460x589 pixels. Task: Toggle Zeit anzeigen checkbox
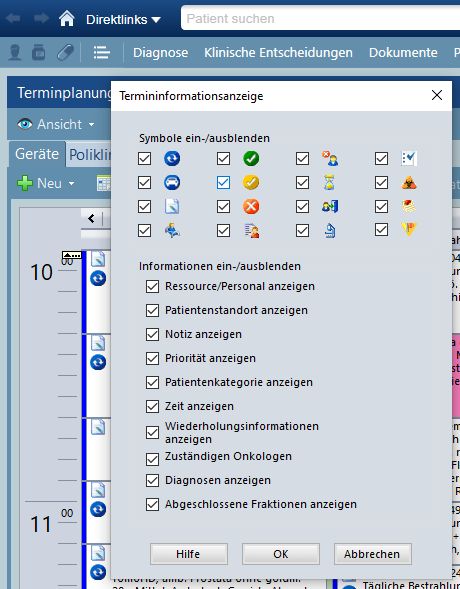click(x=152, y=406)
